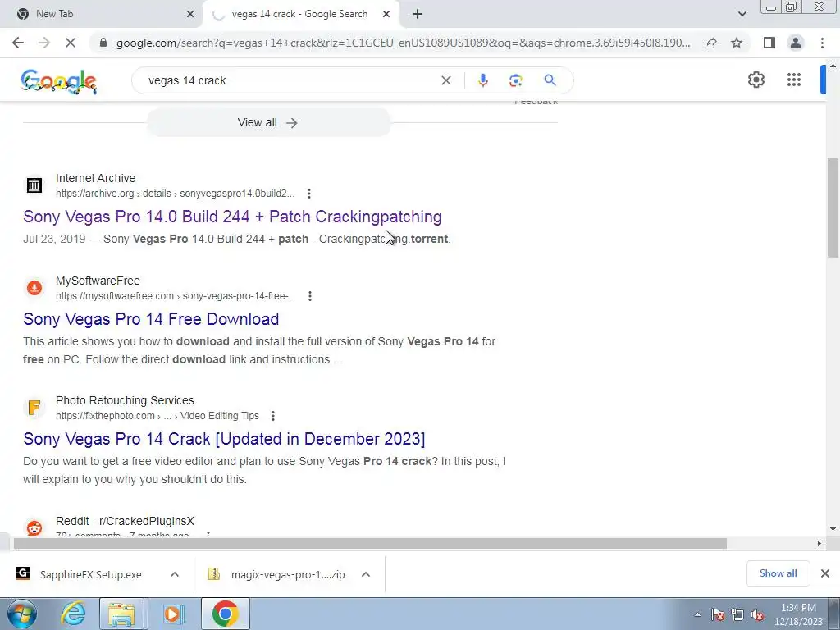Launch Internet Explorer from the taskbar
840x630 pixels.
point(73,614)
